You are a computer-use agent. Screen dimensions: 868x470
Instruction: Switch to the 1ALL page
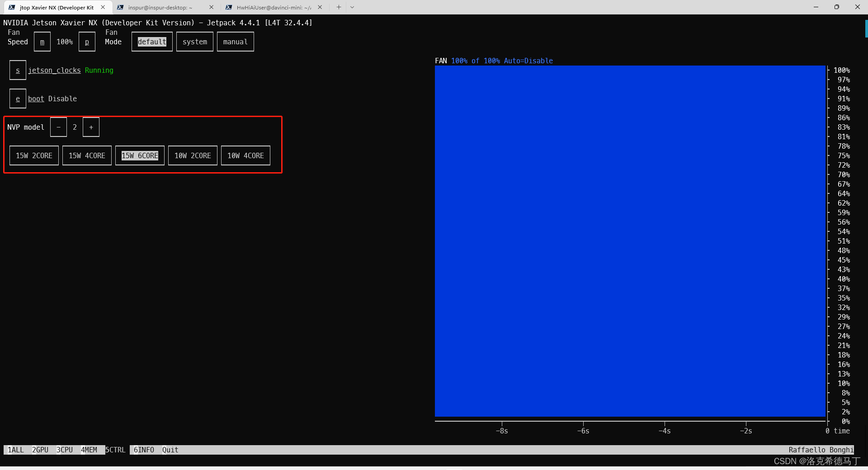pos(16,450)
